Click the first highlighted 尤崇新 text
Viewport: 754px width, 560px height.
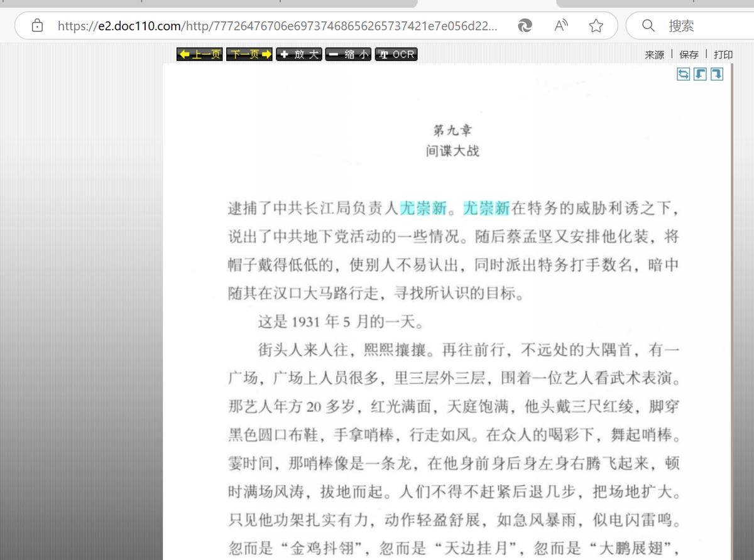pyautogui.click(x=423, y=208)
